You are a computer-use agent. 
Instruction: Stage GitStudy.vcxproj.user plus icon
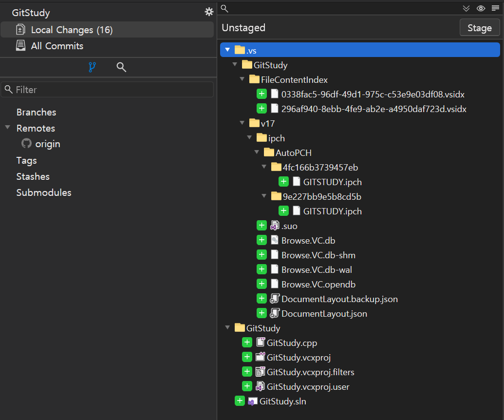247,386
